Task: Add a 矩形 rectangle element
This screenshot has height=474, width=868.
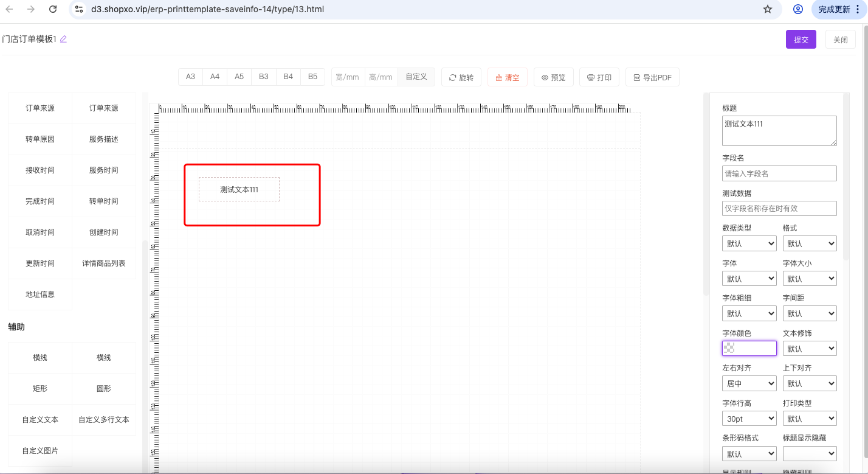Action: click(x=40, y=389)
